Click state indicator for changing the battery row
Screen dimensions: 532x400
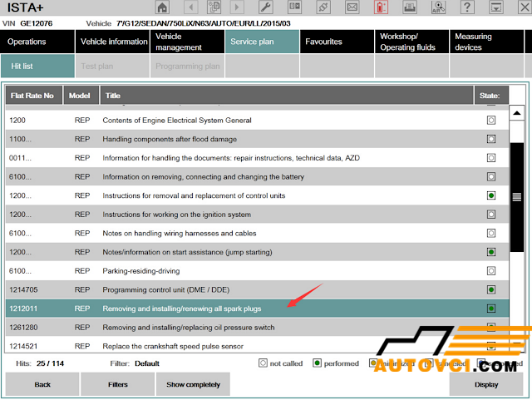pos(491,176)
